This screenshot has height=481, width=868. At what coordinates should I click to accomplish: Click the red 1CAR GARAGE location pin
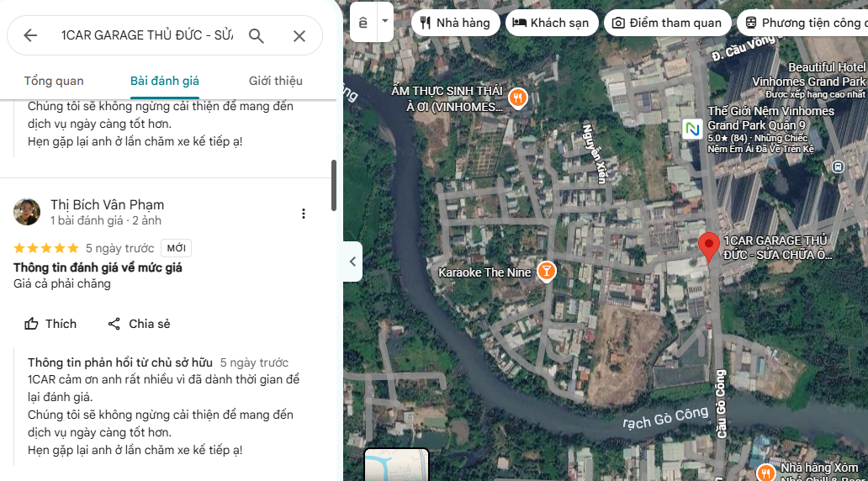708,247
